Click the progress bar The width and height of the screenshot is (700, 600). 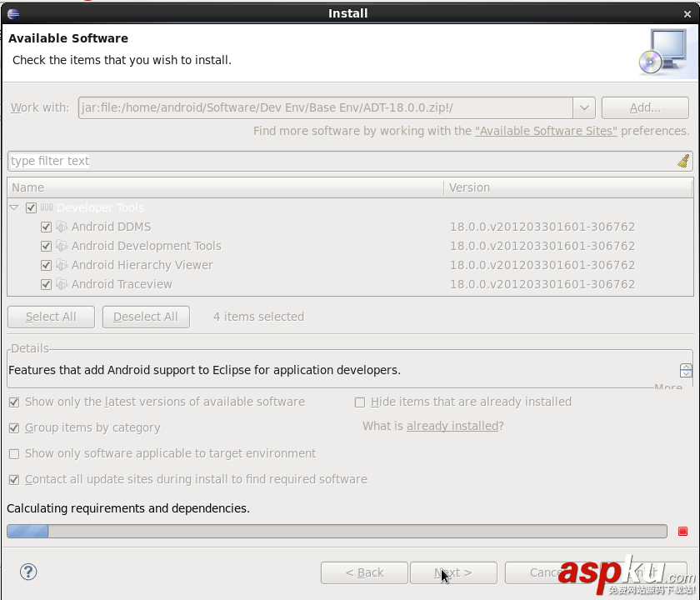337,532
